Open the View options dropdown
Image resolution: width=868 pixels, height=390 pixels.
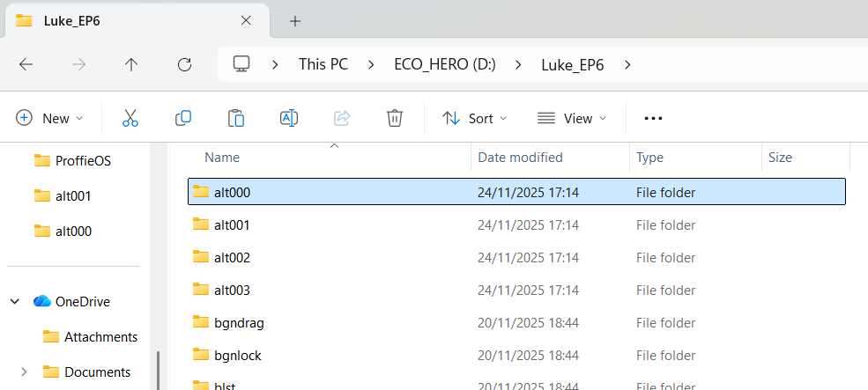[572, 118]
